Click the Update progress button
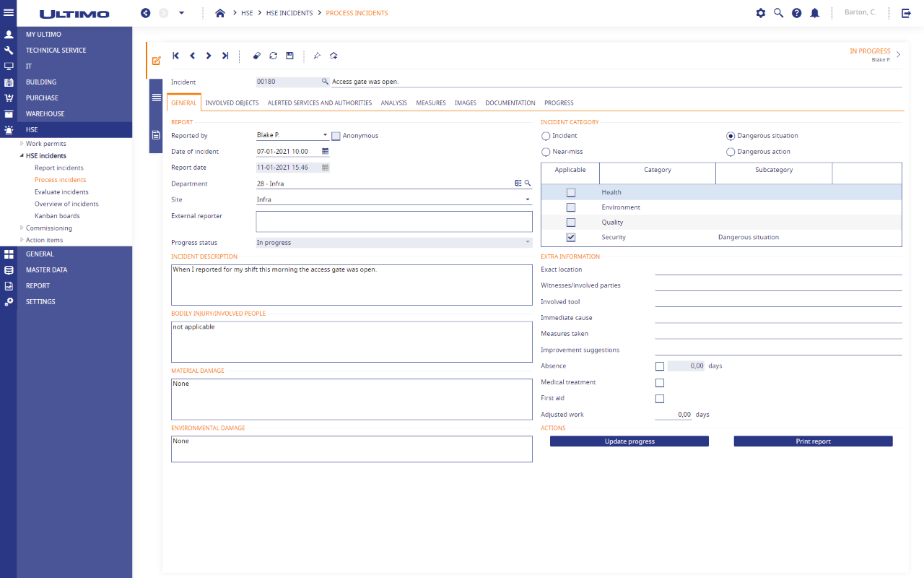 629,441
